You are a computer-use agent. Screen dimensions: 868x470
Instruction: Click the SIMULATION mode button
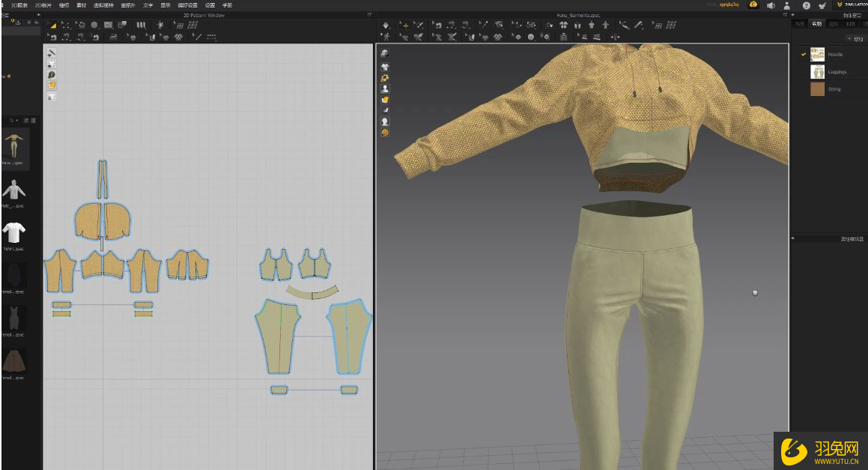click(x=851, y=4)
